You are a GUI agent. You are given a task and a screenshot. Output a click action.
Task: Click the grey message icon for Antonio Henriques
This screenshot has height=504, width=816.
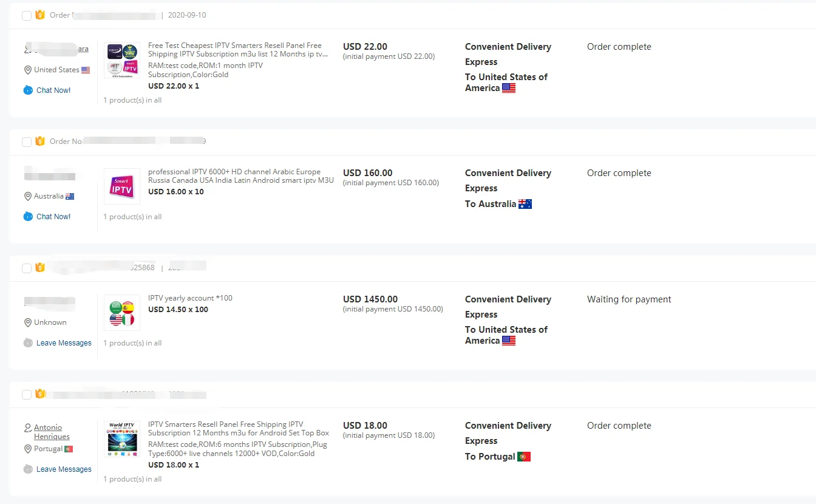28,469
